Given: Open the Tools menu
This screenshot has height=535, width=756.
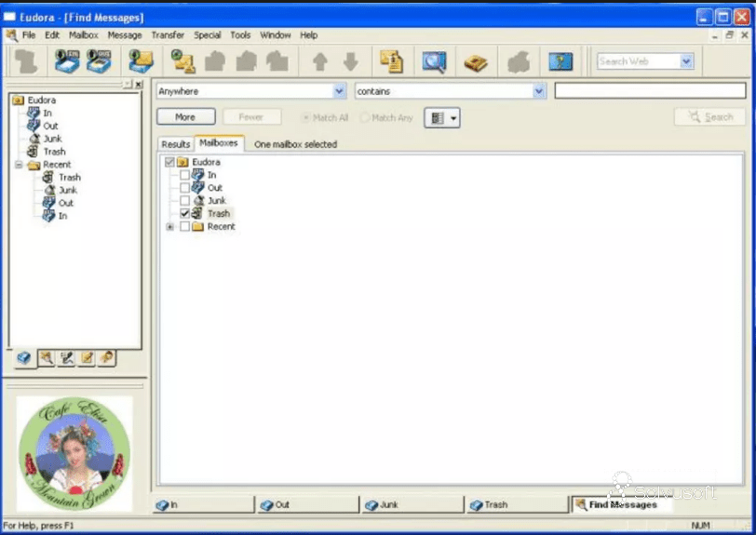Looking at the screenshot, I should [240, 35].
